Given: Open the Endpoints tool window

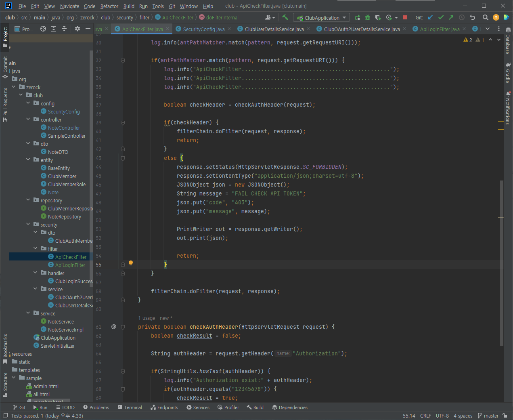Looking at the screenshot, I should [x=164, y=407].
